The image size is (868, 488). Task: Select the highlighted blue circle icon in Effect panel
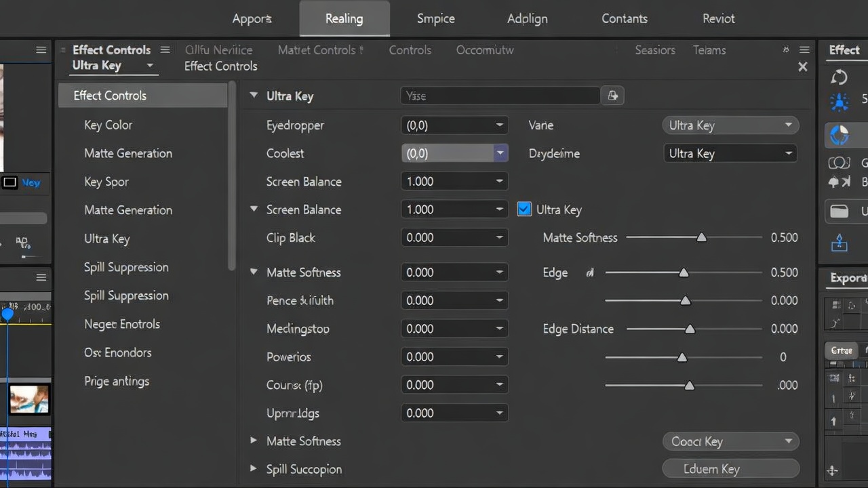coord(840,135)
